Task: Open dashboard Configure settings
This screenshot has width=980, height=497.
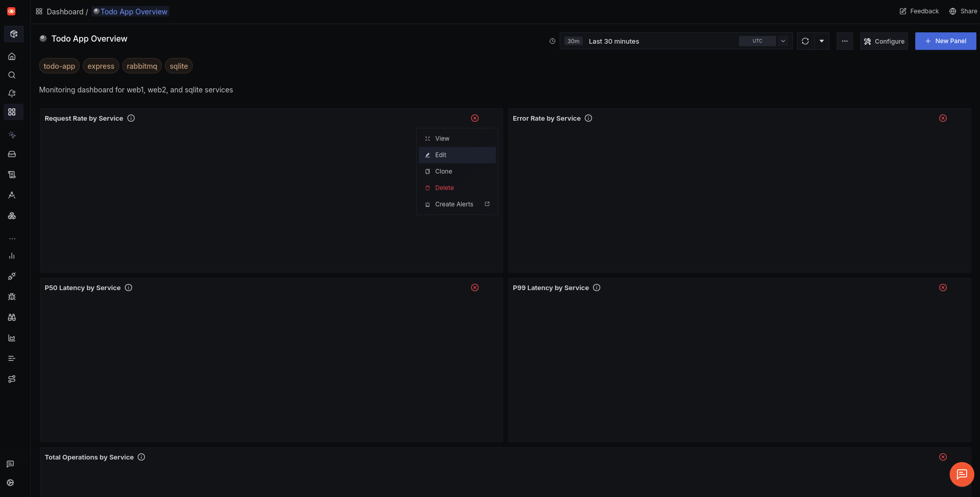Action: coord(884,41)
